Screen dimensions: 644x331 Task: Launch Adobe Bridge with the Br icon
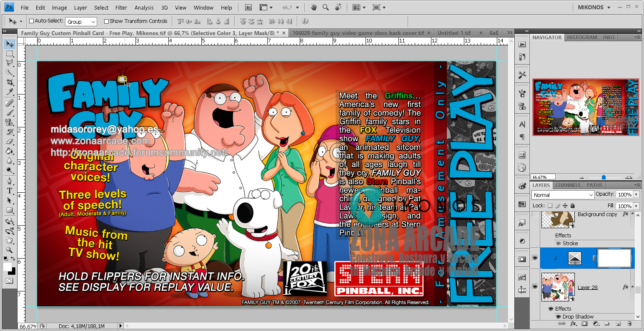click(x=248, y=7)
